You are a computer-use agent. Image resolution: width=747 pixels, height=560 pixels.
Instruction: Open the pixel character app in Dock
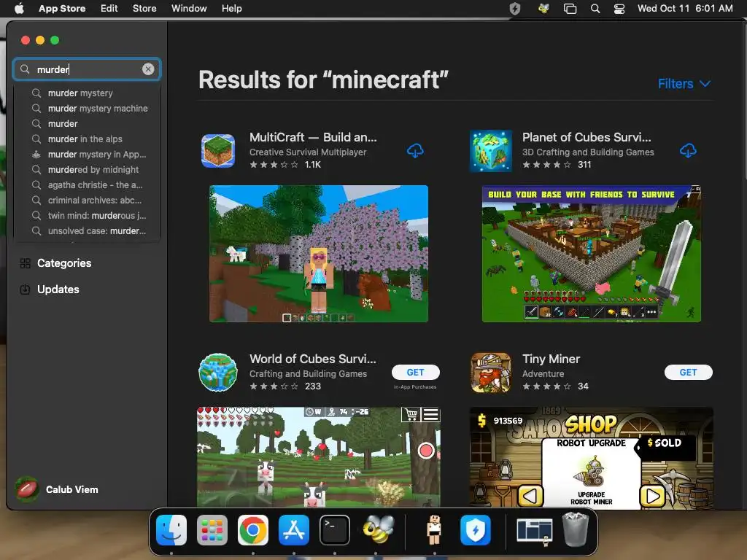tap(434, 530)
